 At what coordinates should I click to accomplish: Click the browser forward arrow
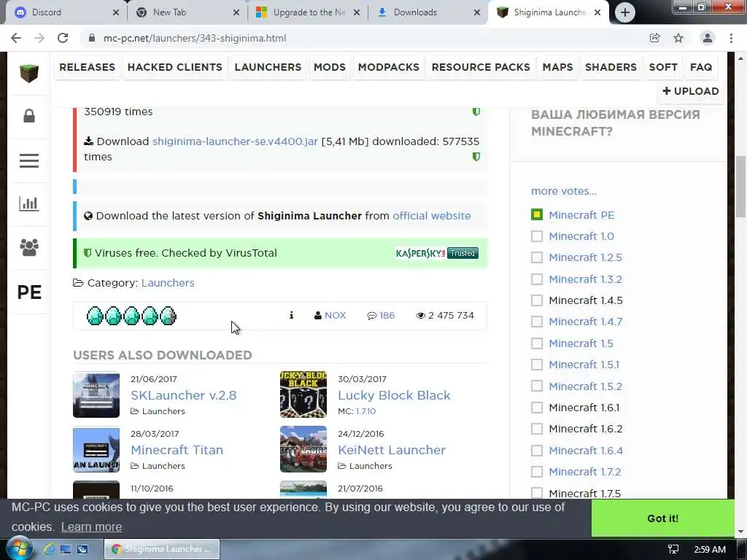coord(39,38)
